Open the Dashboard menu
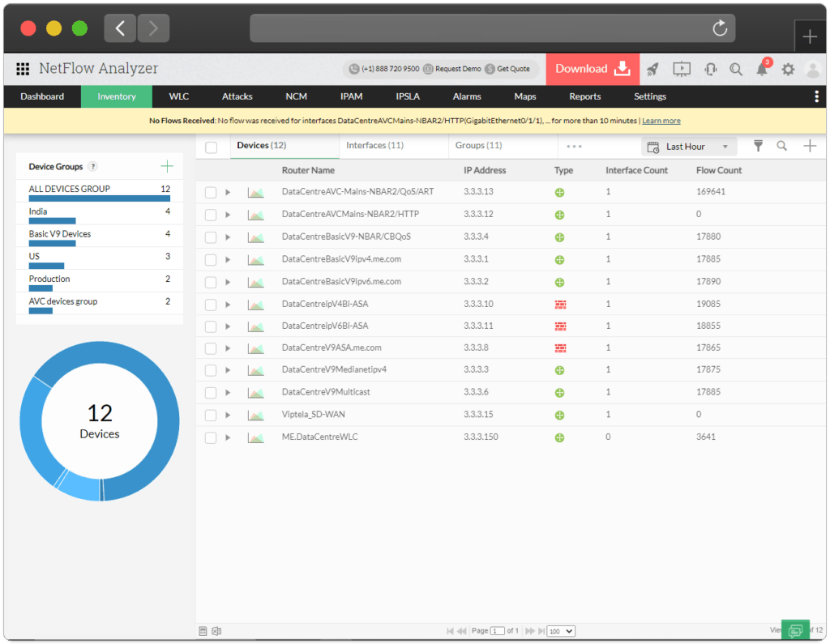Screen dimensions: 830x644 tap(42, 96)
